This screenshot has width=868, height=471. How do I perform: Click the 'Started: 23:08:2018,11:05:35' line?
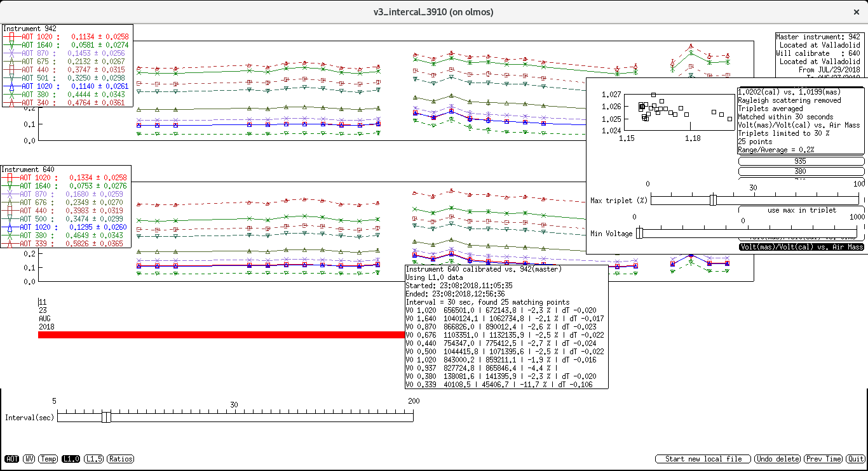(x=459, y=286)
